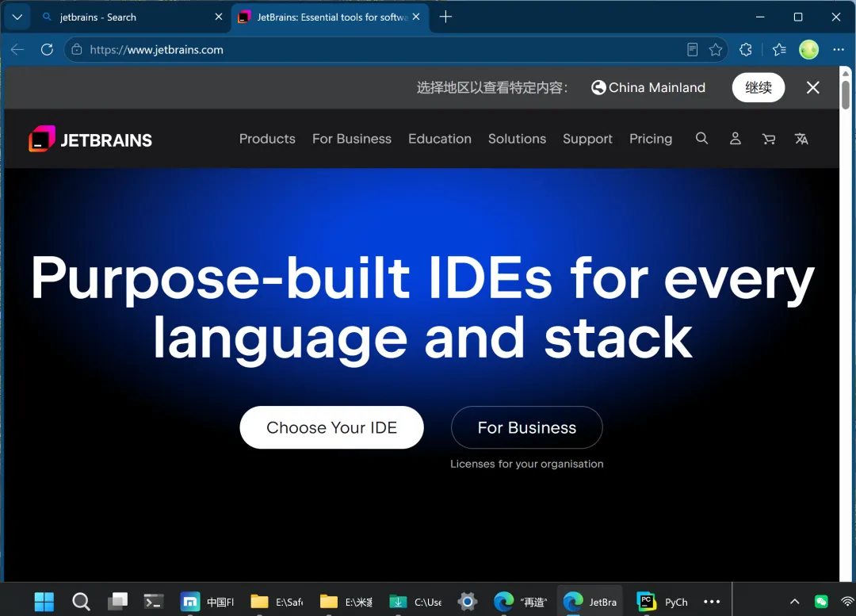The height and width of the screenshot is (616, 856).
Task: Open the Windows Start menu
Action: [44, 602]
